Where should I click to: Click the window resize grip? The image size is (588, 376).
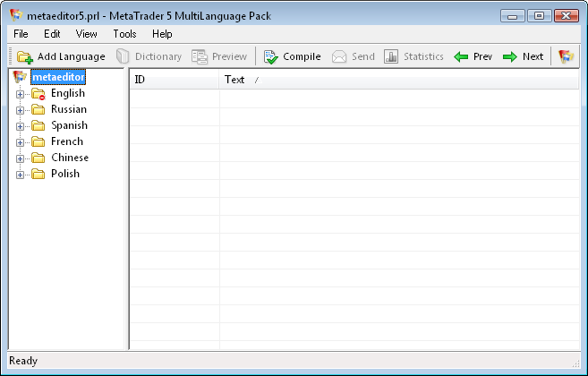click(x=575, y=363)
